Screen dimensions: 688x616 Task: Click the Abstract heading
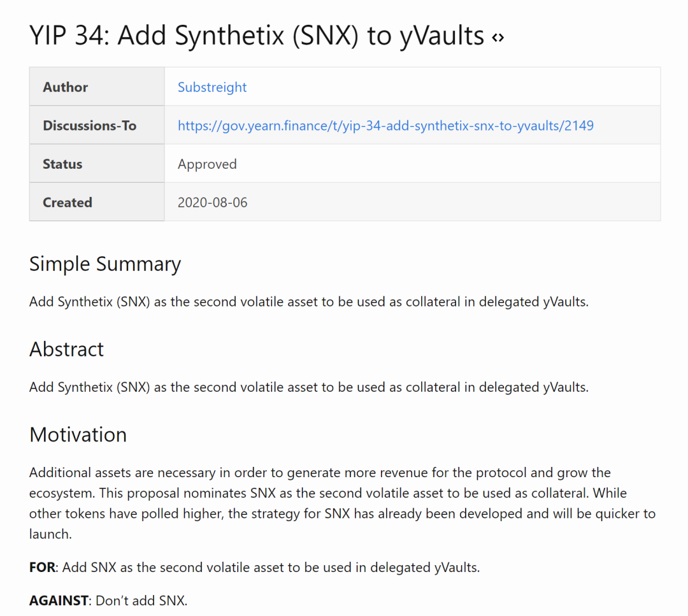(67, 349)
